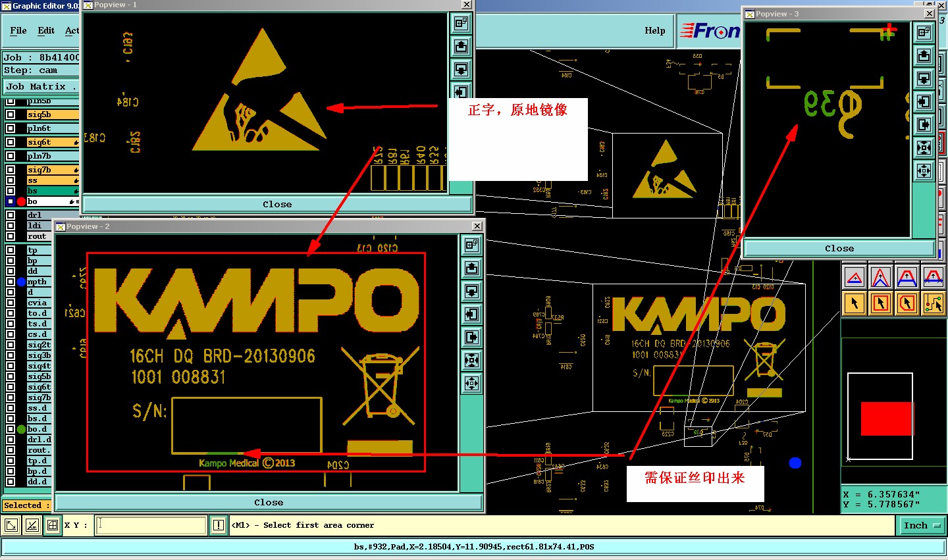This screenshot has width=948, height=560.
Task: Open the File menu
Action: [x=18, y=30]
